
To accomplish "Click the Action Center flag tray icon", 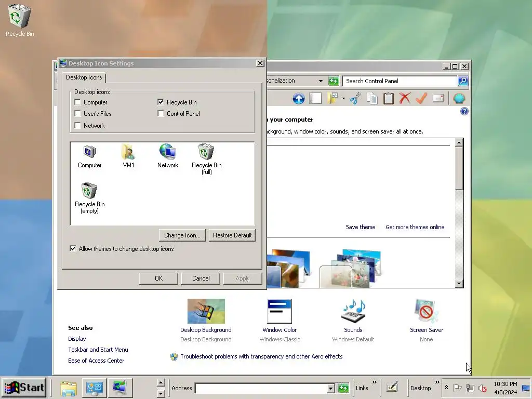I will tap(457, 388).
